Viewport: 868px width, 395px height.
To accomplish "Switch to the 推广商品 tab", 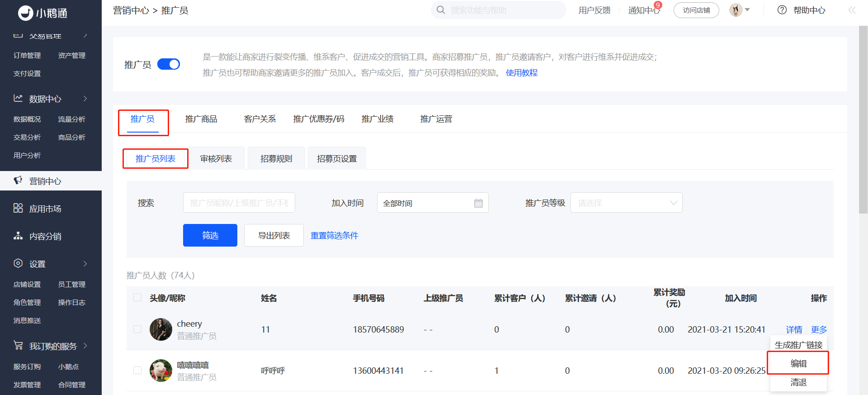I will tap(201, 119).
